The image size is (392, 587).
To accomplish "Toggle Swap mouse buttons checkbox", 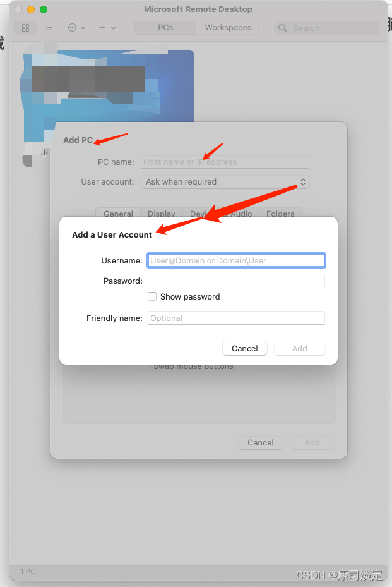I will (x=145, y=366).
